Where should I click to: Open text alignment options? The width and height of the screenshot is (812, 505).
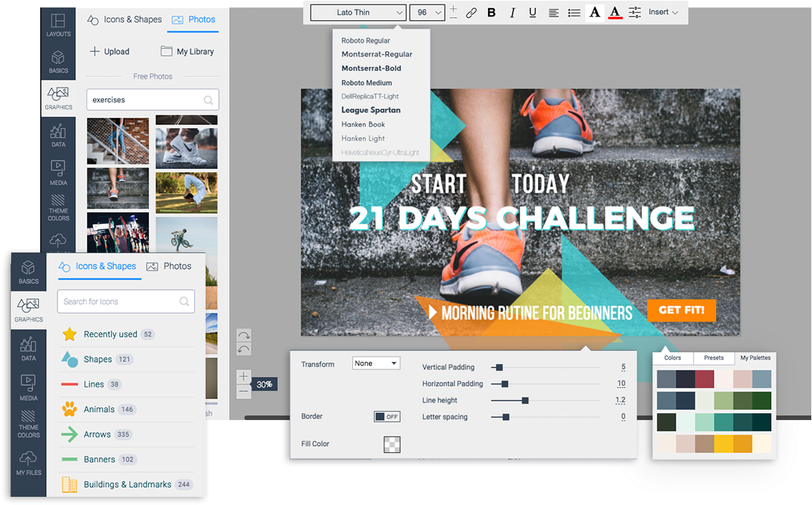pos(554,13)
